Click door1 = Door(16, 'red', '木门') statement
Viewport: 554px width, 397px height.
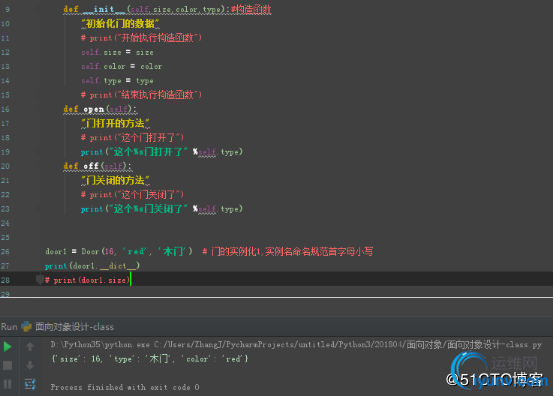click(x=119, y=251)
